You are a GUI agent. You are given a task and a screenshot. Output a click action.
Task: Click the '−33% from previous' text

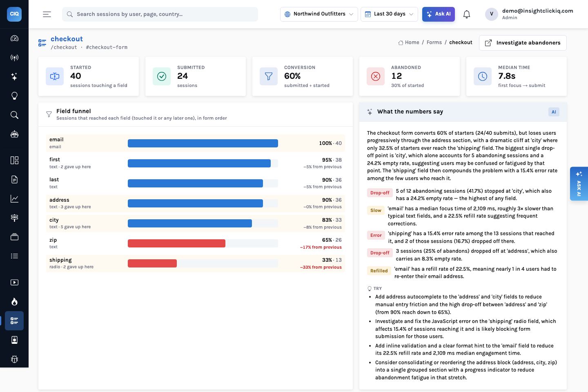pos(321,267)
